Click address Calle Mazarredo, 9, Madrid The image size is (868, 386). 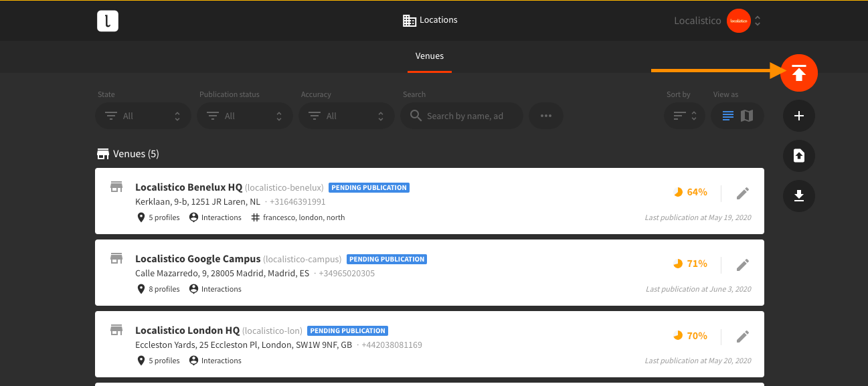point(222,274)
